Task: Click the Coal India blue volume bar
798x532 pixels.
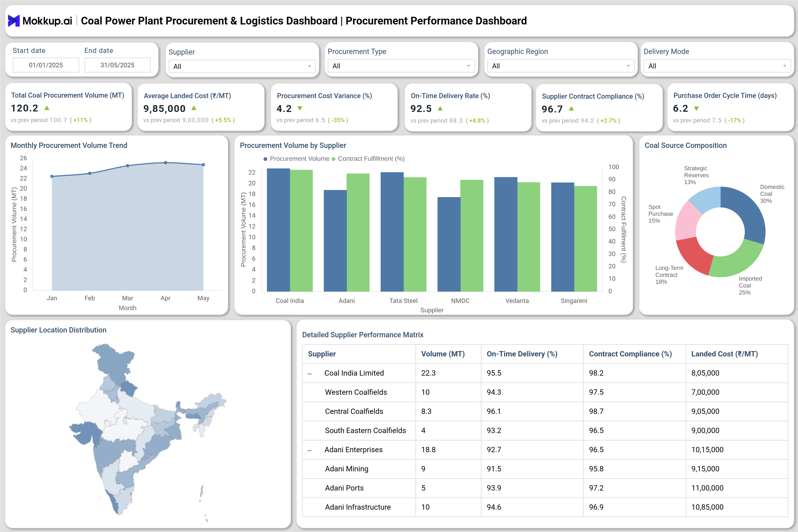Action: click(x=278, y=230)
